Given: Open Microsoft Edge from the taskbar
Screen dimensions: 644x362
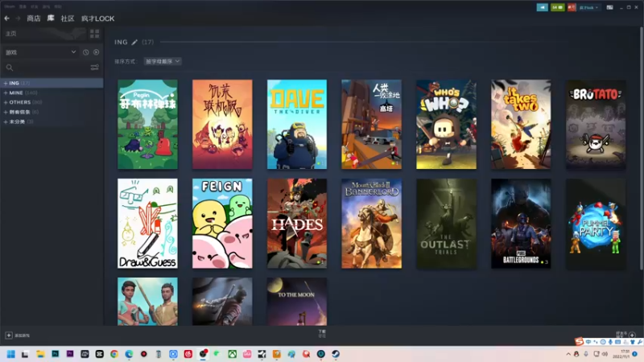Looking at the screenshot, I should 129,354.
